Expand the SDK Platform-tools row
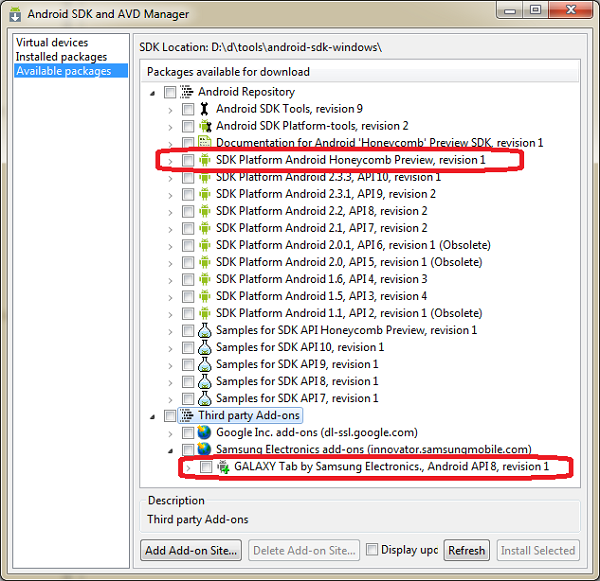 point(170,127)
